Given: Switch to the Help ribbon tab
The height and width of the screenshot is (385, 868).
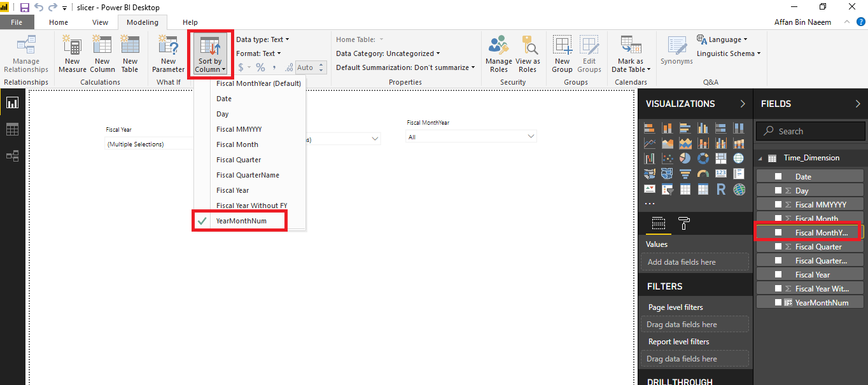Looking at the screenshot, I should coord(190,22).
